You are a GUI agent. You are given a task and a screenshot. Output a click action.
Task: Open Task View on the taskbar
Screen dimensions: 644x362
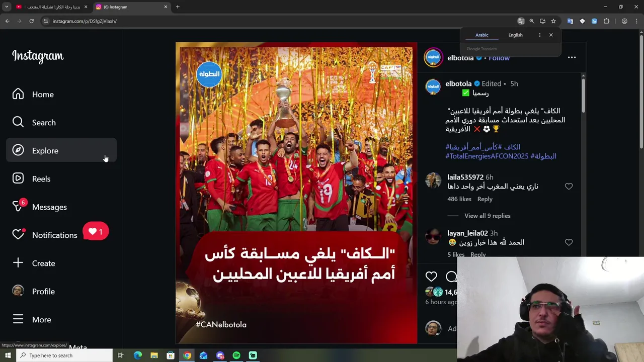click(121, 355)
